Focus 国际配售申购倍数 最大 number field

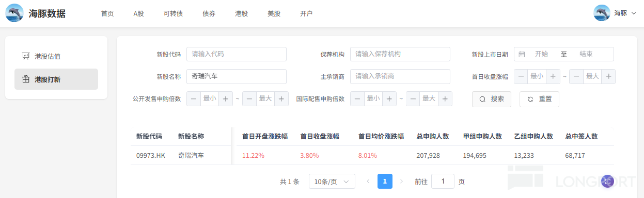[429, 98]
